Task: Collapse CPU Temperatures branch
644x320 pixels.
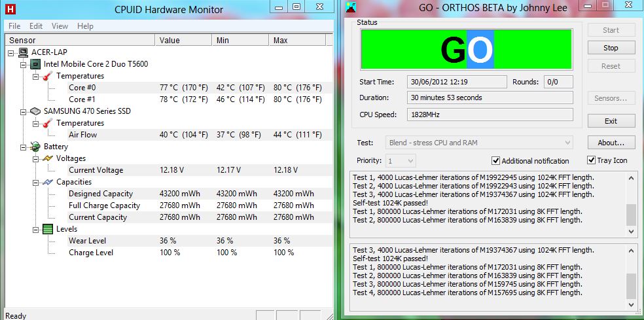Action: tap(35, 77)
